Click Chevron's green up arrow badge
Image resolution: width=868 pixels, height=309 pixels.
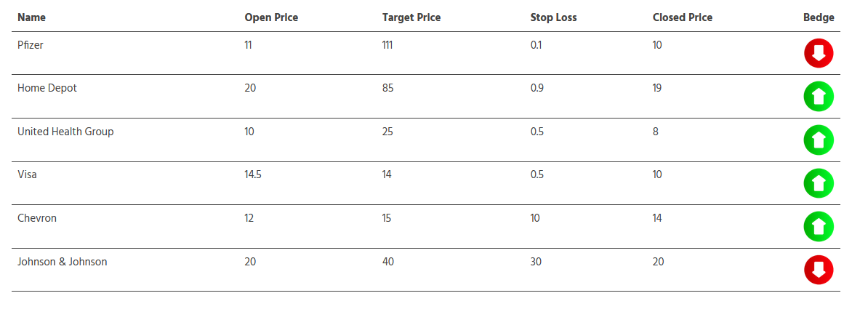[819, 227]
